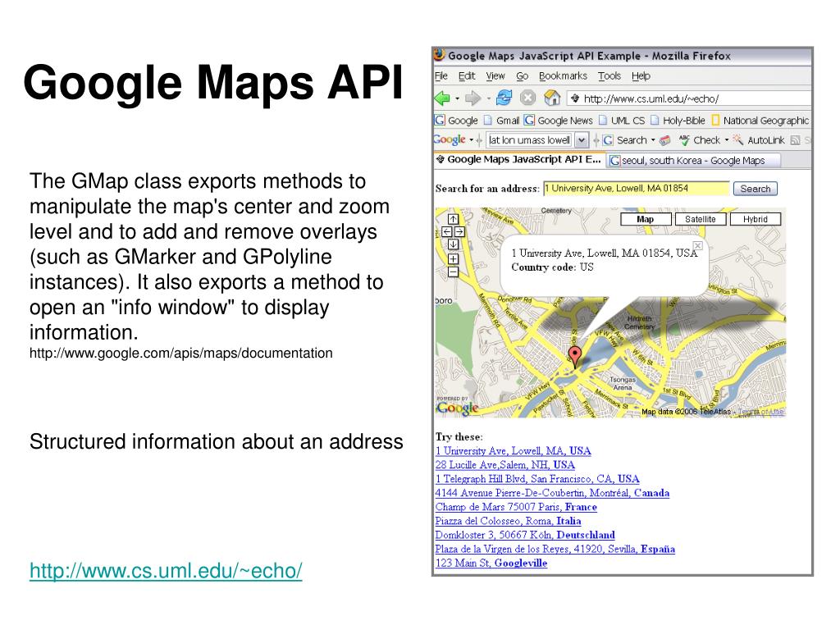Close the map info window with its X
840x630 pixels.
(697, 245)
